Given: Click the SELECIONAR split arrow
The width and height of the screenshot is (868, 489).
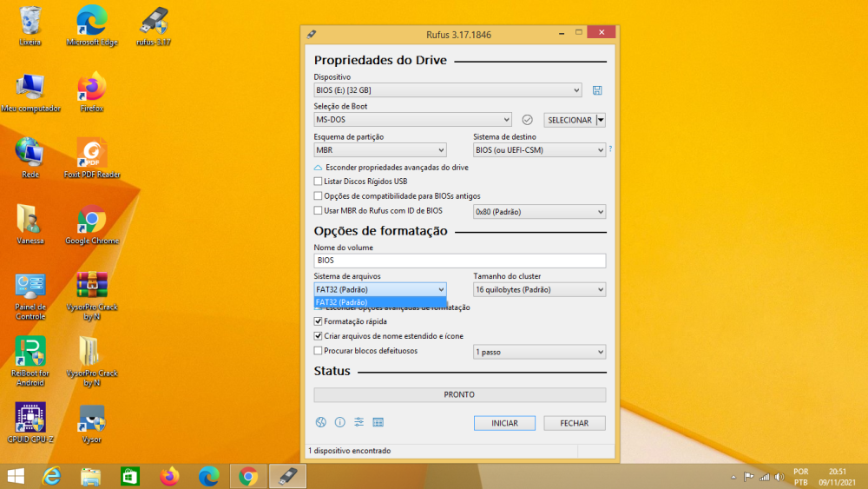Looking at the screenshot, I should (x=601, y=120).
